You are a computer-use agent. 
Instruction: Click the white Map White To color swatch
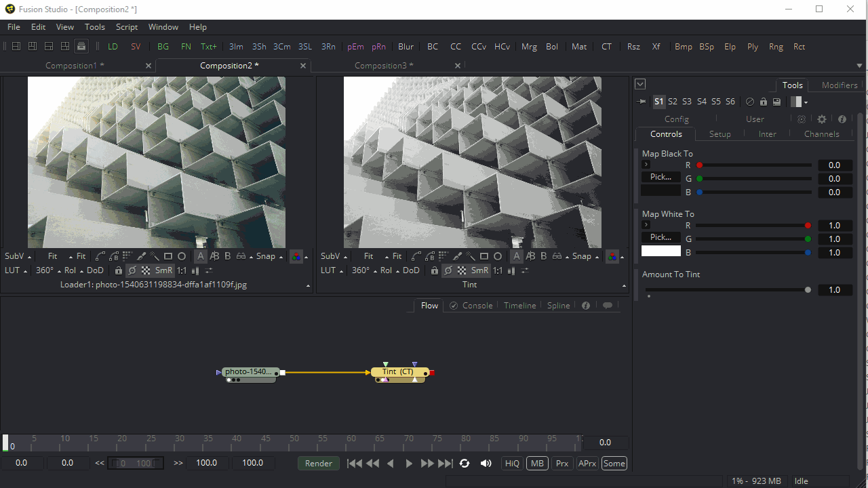tap(660, 251)
